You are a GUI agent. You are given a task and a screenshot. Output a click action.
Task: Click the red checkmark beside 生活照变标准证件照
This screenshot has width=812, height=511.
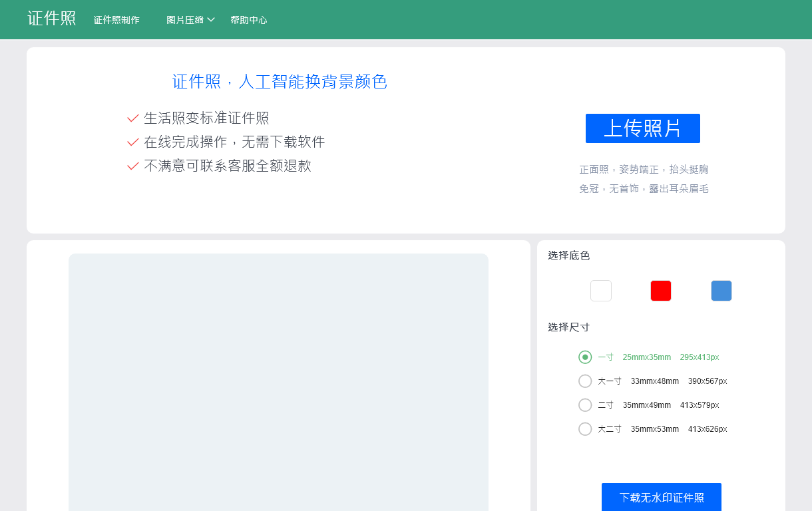coord(132,118)
